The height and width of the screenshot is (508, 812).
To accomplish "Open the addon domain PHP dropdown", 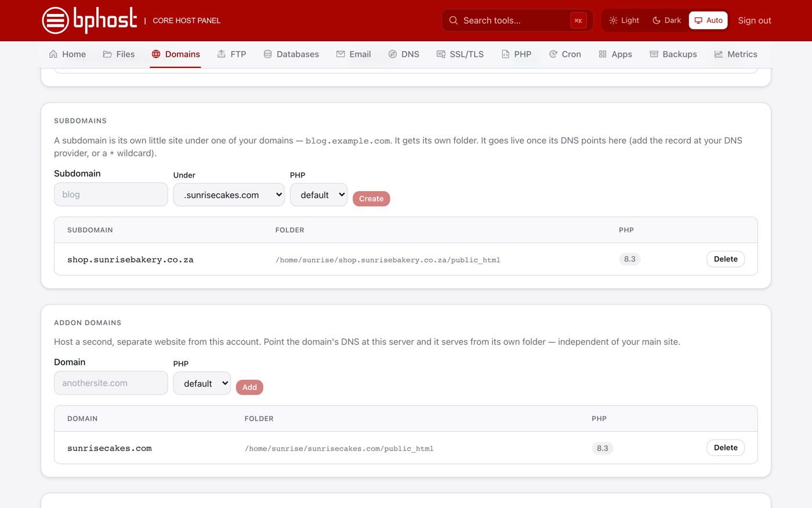I will pos(202,383).
